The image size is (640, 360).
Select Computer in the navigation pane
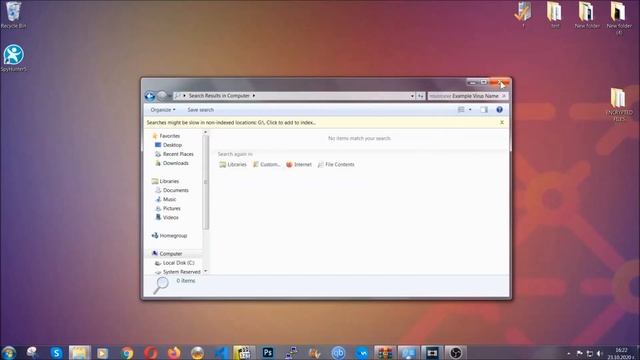click(167, 253)
